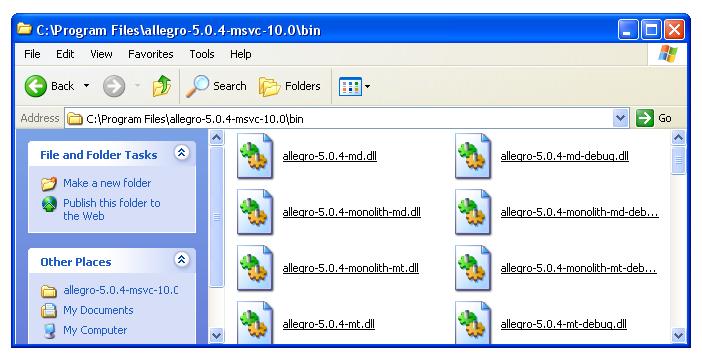Expand the Views dropdown arrow
Image resolution: width=702 pixels, height=360 pixels.
[x=368, y=86]
